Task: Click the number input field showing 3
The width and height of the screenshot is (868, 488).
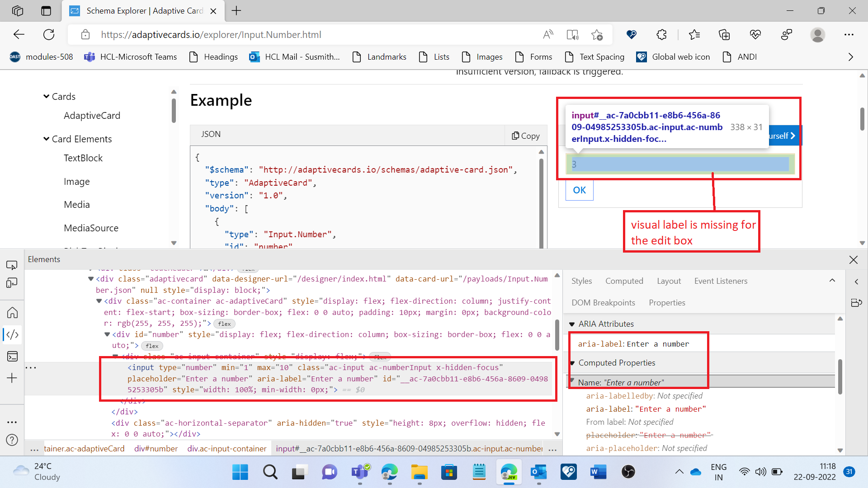Action: click(x=679, y=164)
